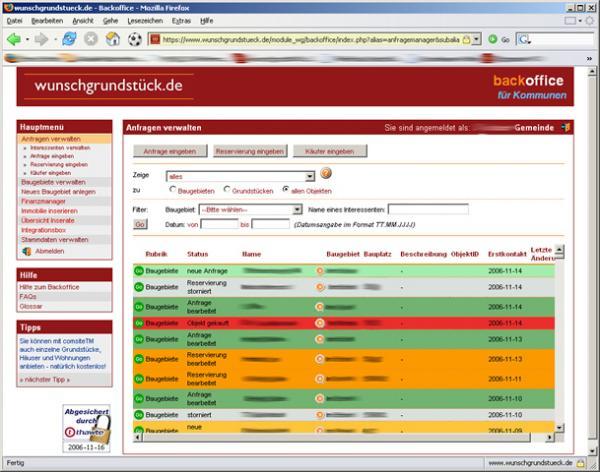Open 'Interessenten verwalten' submenu link
Image resolution: width=600 pixels, height=472 pixels.
coord(60,148)
